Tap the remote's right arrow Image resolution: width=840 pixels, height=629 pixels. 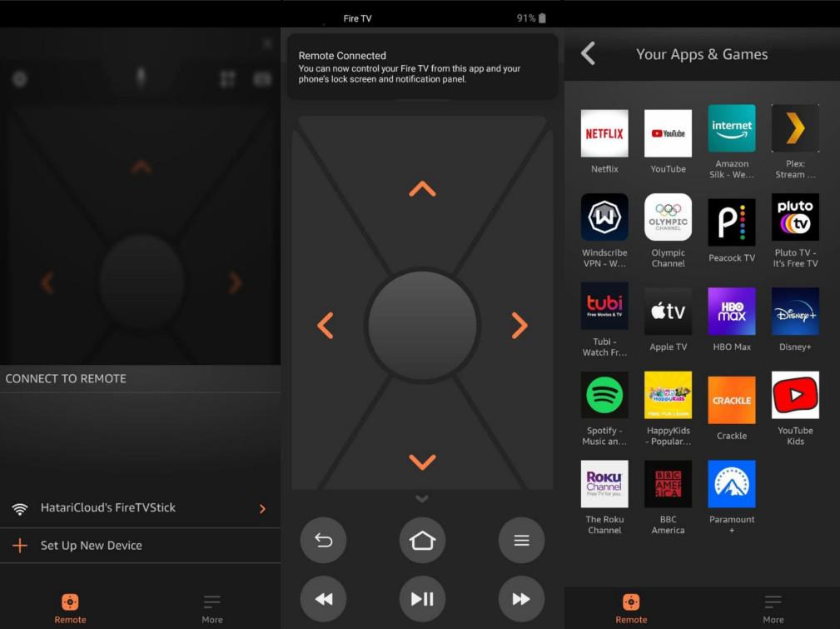pyautogui.click(x=519, y=326)
